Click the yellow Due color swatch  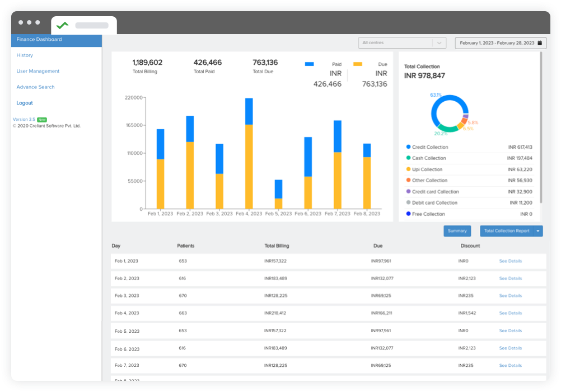[357, 64]
